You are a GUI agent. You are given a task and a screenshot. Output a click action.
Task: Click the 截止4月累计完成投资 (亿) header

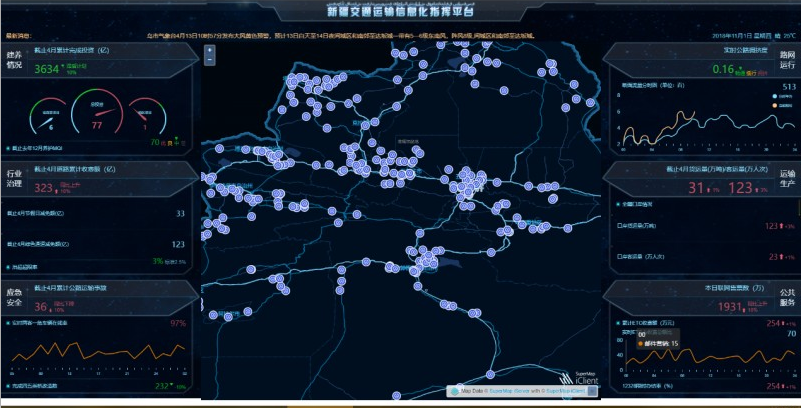(x=71, y=51)
